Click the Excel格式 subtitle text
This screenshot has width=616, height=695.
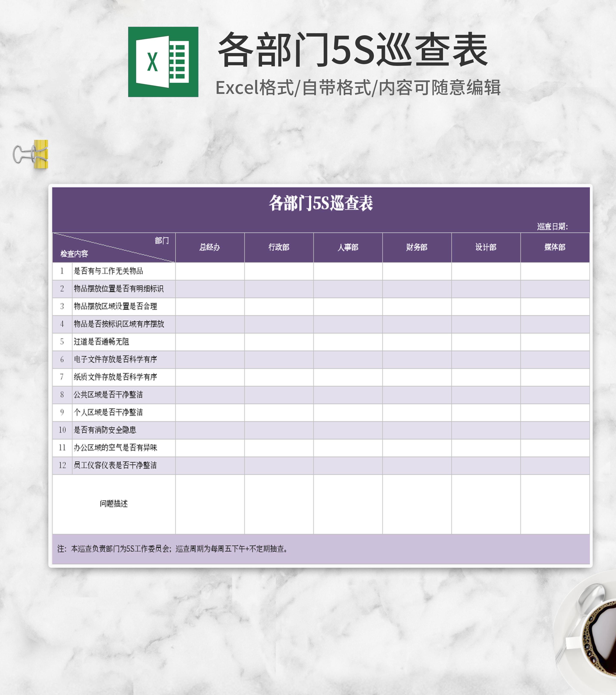pyautogui.click(x=358, y=88)
